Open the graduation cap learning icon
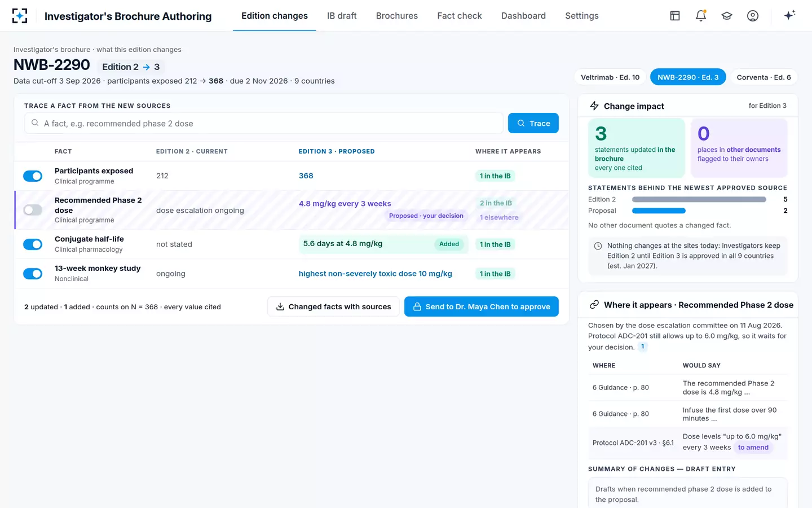The height and width of the screenshot is (508, 812). (x=727, y=16)
